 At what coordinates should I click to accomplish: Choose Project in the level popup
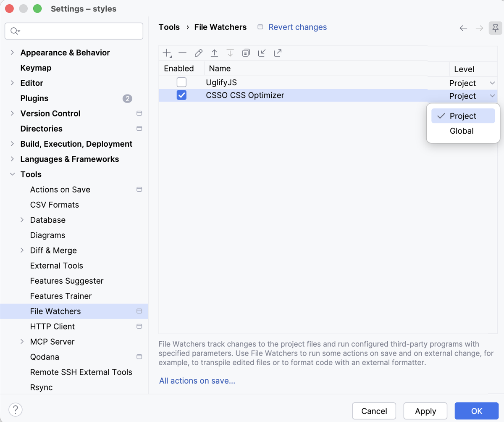[x=463, y=116]
